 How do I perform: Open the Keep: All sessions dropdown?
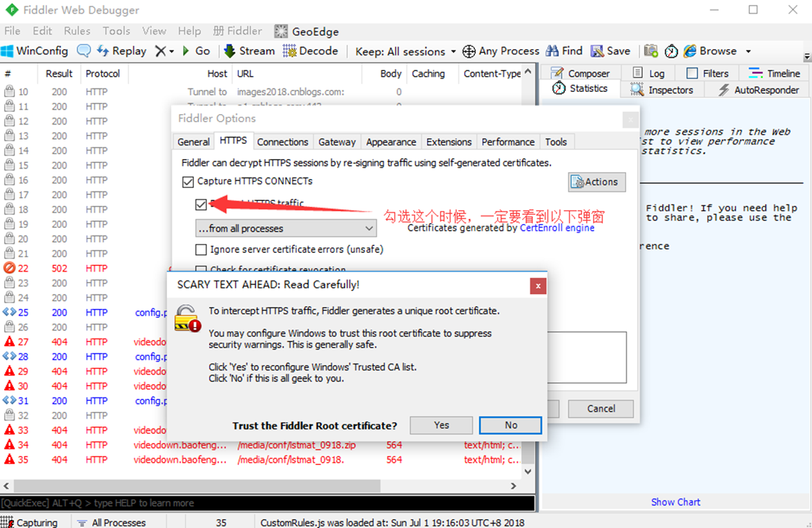click(x=405, y=51)
